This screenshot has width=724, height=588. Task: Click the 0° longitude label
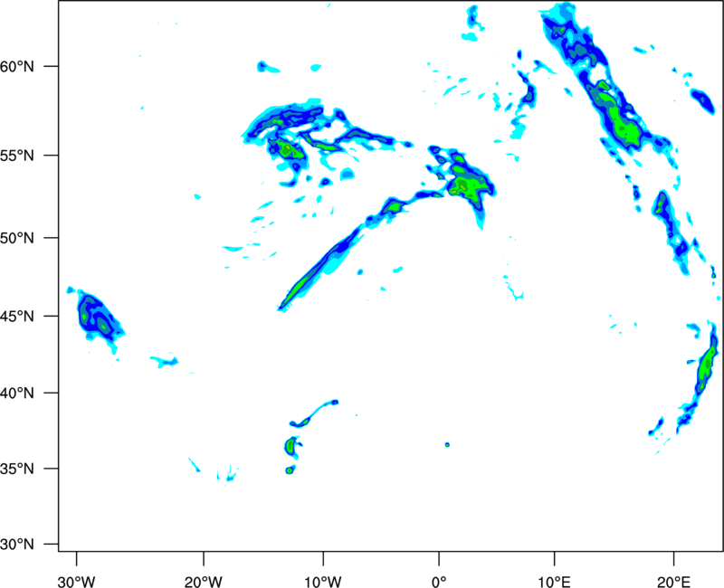(439, 582)
